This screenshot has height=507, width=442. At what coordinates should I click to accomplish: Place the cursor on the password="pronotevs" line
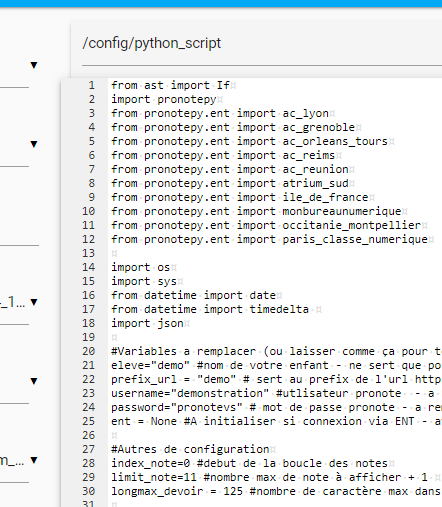(276, 407)
